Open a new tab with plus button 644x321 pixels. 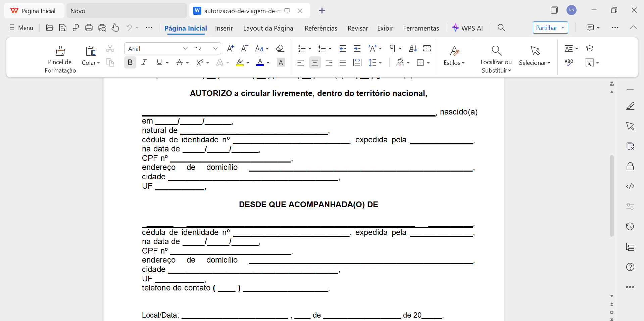point(322,11)
